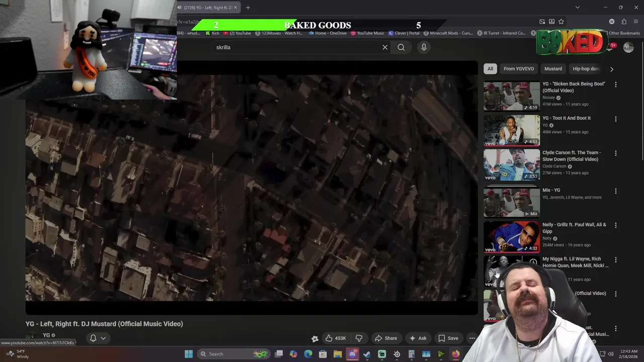Open a new browser tab
644x362 pixels.
[x=248, y=8]
